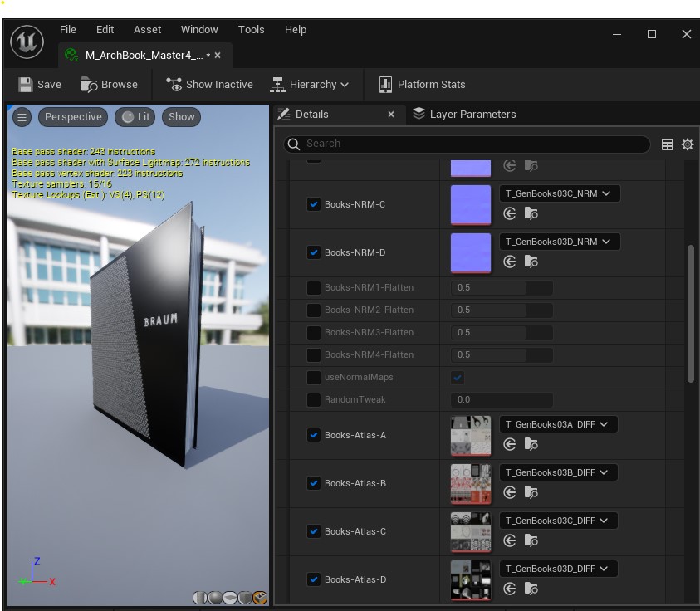700x611 pixels.
Task: Enable Books-NRM4-Flatten override checkbox
Action: point(314,354)
